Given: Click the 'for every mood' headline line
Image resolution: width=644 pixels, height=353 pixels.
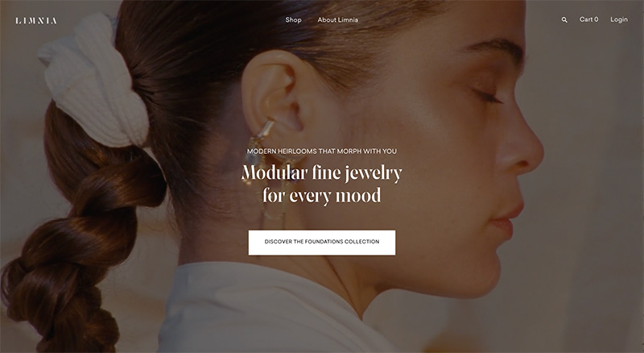Looking at the screenshot, I should pos(321,195).
